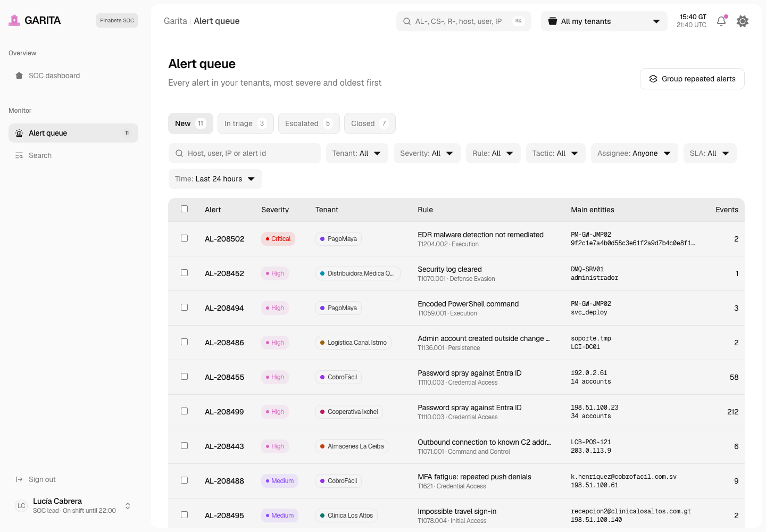Open the Time: Last 24 hours dropdown

(215, 179)
